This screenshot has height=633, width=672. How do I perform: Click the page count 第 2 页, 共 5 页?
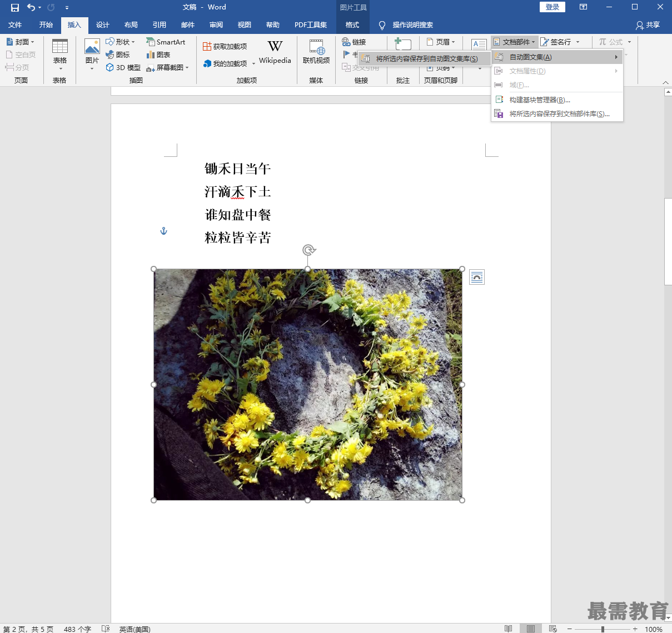tap(28, 629)
